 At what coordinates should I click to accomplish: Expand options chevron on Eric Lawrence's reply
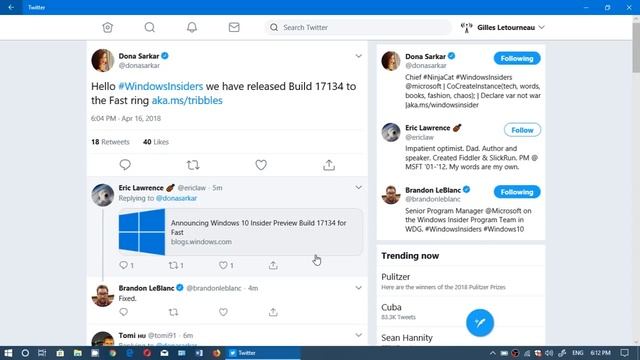coord(358,187)
